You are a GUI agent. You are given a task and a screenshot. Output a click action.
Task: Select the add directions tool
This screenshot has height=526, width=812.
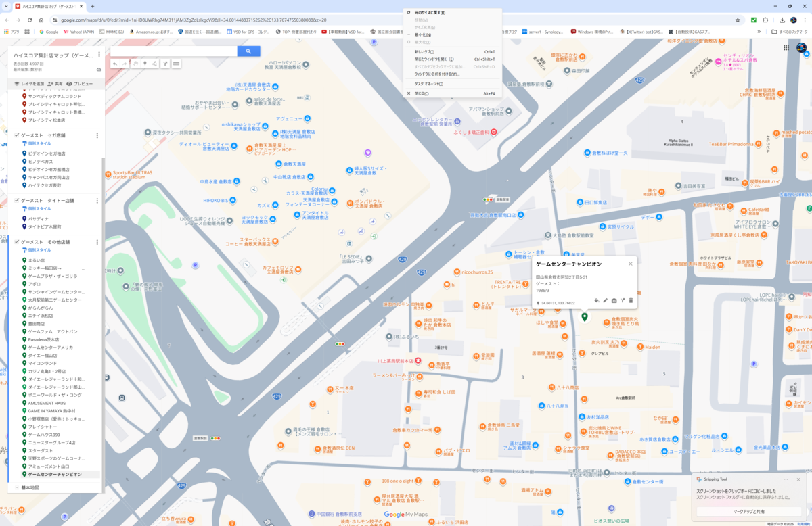165,64
